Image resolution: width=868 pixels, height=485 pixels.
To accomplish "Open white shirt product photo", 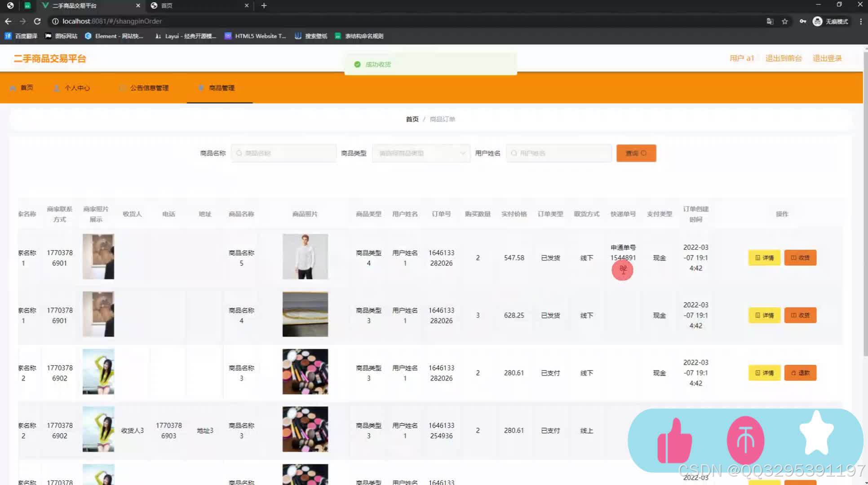I will click(x=305, y=256).
